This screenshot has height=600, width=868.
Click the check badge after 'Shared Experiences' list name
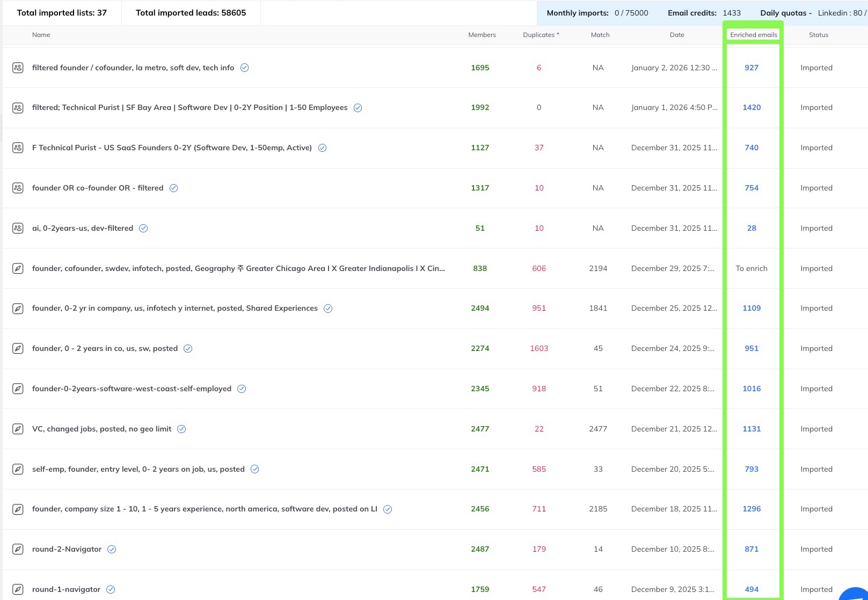pos(328,309)
